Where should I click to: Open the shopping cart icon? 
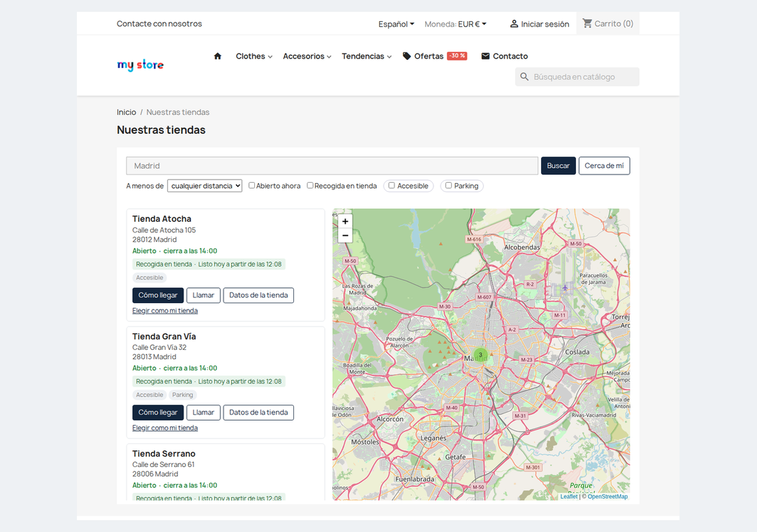coord(587,23)
